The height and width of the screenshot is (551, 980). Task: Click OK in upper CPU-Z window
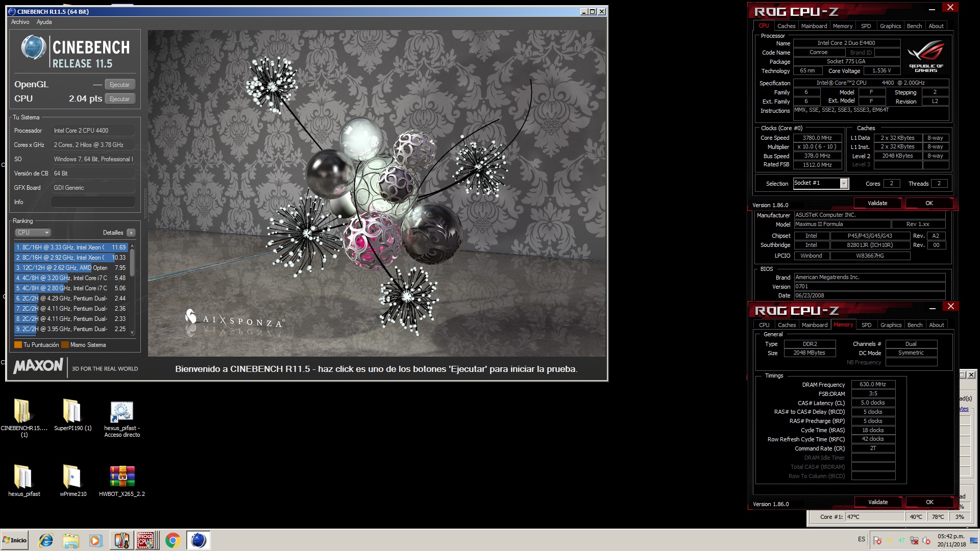929,203
